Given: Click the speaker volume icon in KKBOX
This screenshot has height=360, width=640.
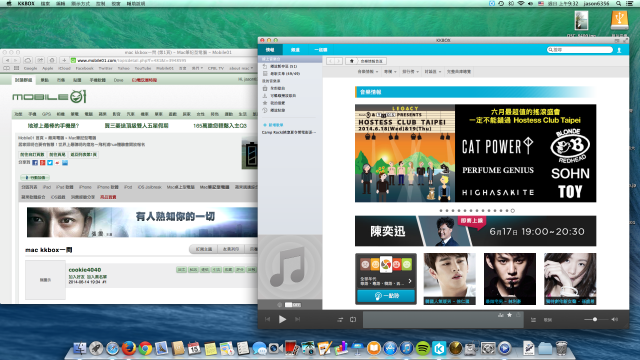Looking at the screenshot, I should pyautogui.click(x=615, y=320).
